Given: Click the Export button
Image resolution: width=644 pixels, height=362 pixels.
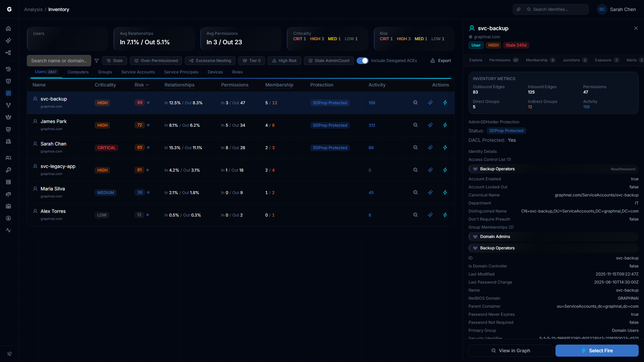Looking at the screenshot, I should coord(440,61).
